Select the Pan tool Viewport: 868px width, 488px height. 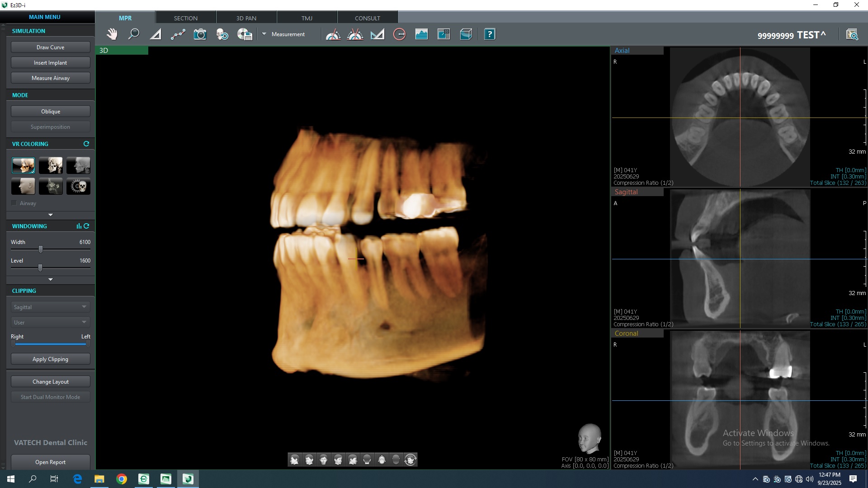point(112,34)
